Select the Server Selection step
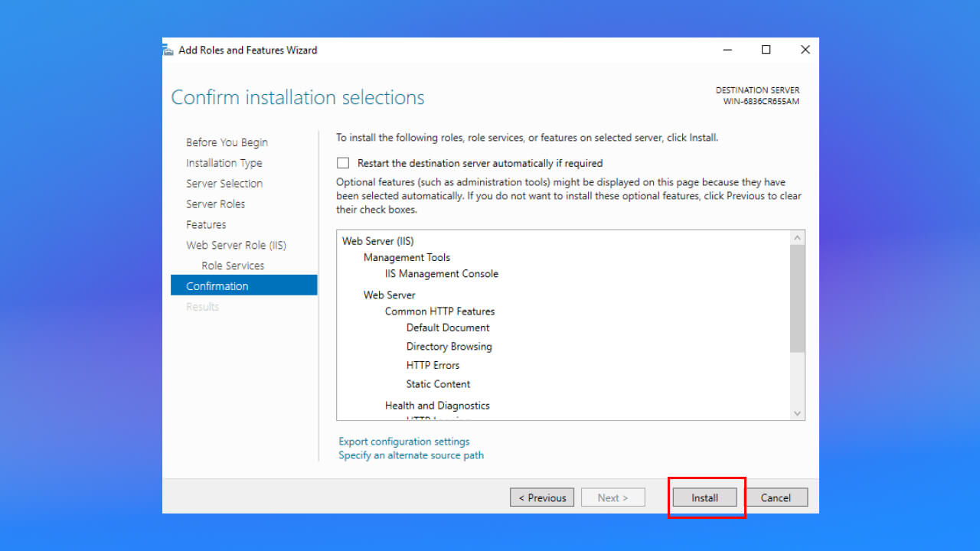Image resolution: width=980 pixels, height=551 pixels. point(224,184)
